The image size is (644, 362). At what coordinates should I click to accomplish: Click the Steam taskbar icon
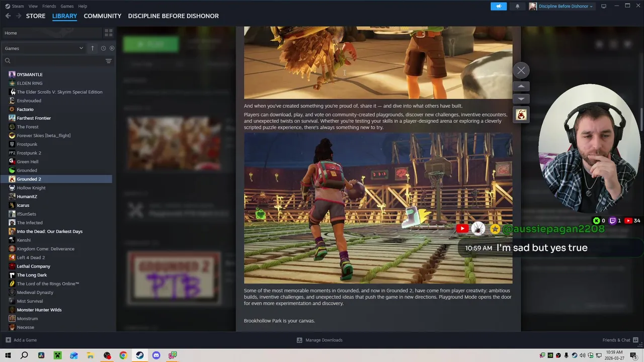(x=140, y=355)
